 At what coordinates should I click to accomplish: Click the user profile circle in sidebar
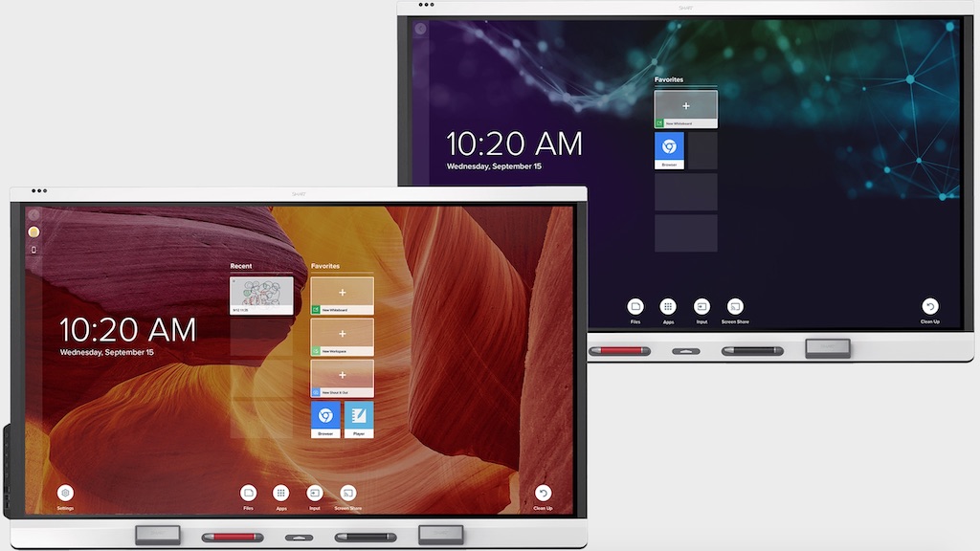[33, 231]
